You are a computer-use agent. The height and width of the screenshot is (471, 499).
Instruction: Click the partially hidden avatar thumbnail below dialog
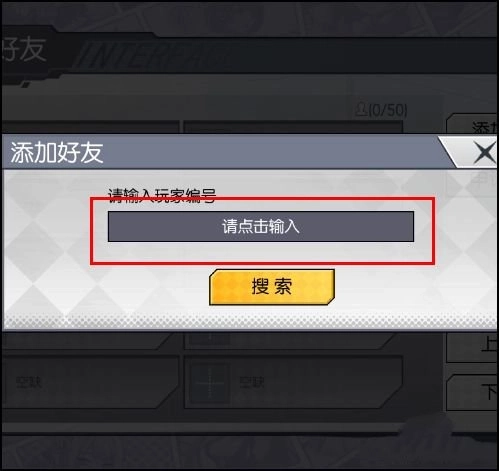pos(210,339)
